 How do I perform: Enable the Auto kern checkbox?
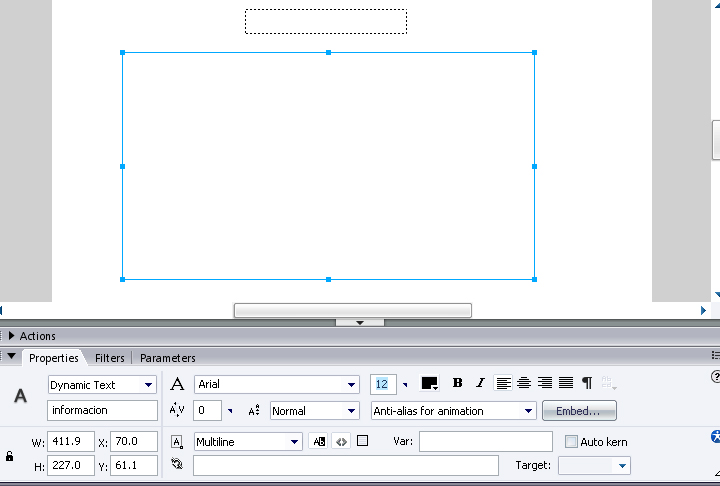click(571, 442)
